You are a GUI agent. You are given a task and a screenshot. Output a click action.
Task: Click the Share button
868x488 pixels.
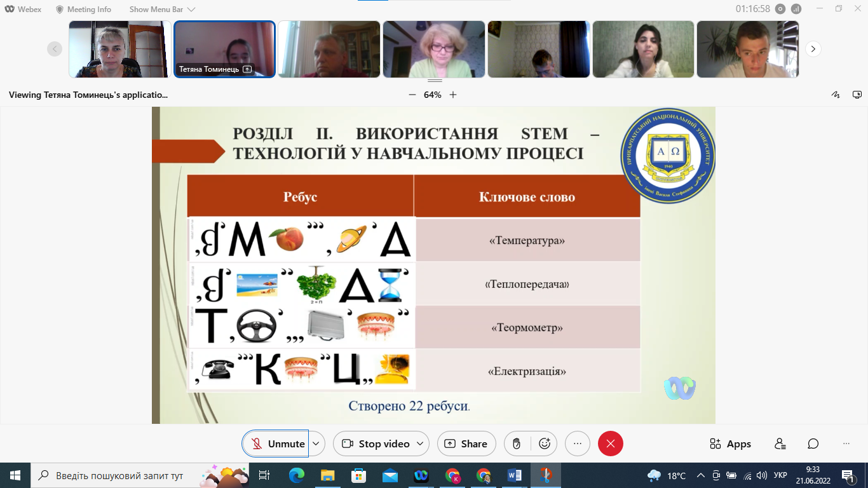[466, 444]
